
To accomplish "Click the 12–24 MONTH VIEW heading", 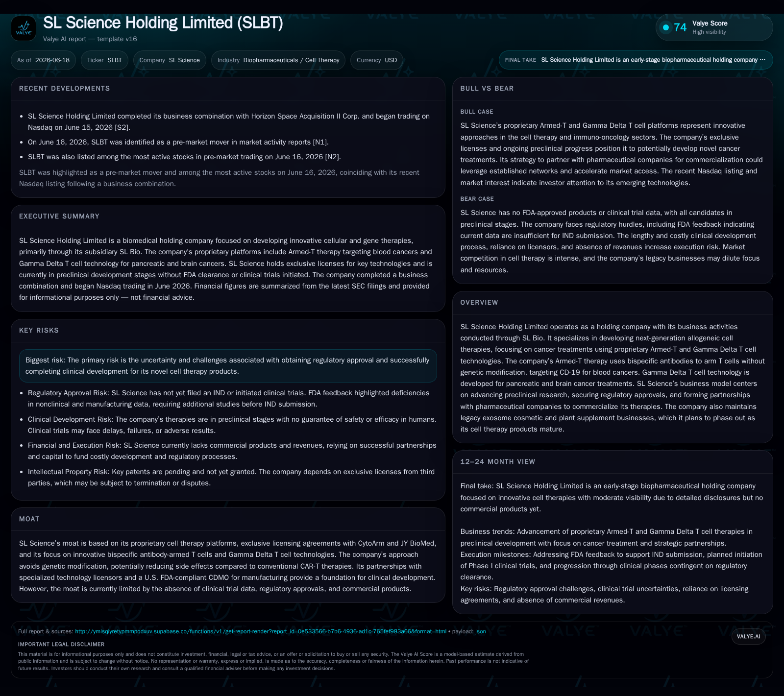I will [x=498, y=462].
